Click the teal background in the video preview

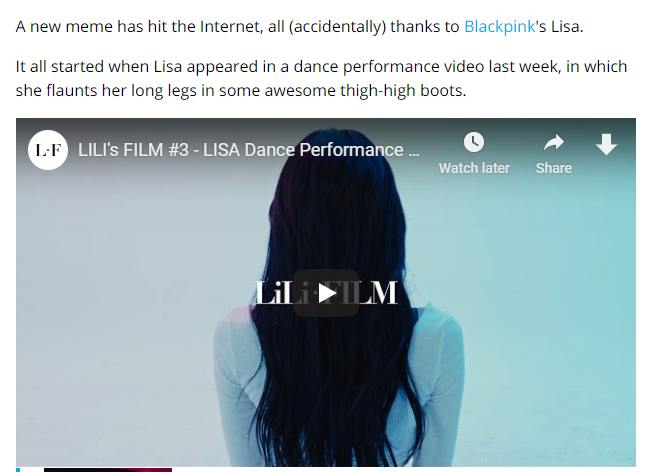point(541,291)
